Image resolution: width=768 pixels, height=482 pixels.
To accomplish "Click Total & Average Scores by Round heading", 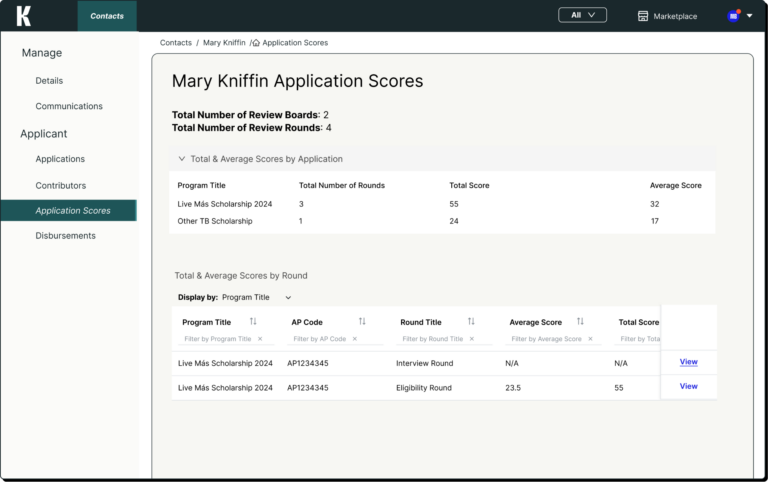I will (x=241, y=276).
